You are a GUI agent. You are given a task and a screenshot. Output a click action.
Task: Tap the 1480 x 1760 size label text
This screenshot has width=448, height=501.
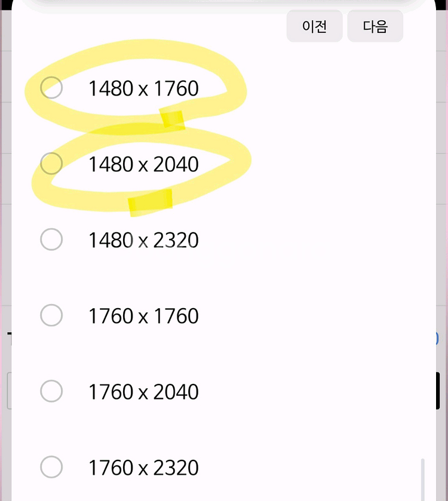(143, 88)
